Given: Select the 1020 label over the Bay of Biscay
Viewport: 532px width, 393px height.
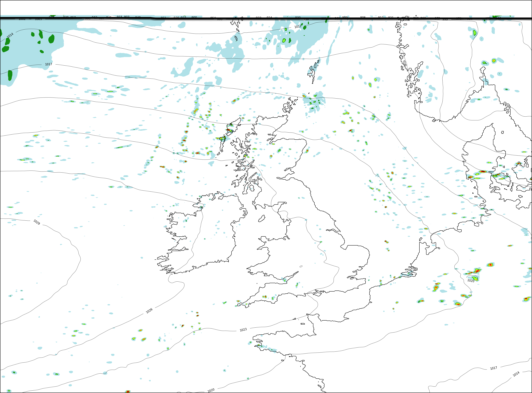Looking at the screenshot, I should pos(211,390).
